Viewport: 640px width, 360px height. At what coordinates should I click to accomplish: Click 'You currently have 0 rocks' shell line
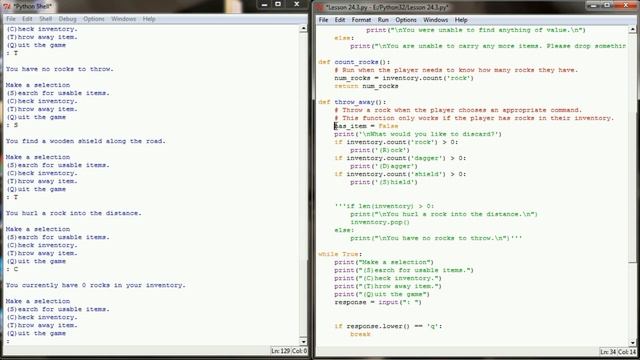(96, 285)
